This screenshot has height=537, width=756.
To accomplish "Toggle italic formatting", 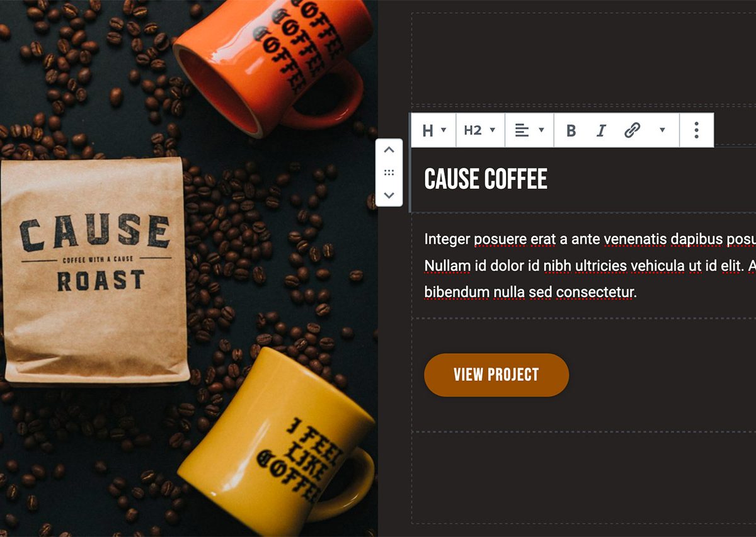I will [x=601, y=130].
